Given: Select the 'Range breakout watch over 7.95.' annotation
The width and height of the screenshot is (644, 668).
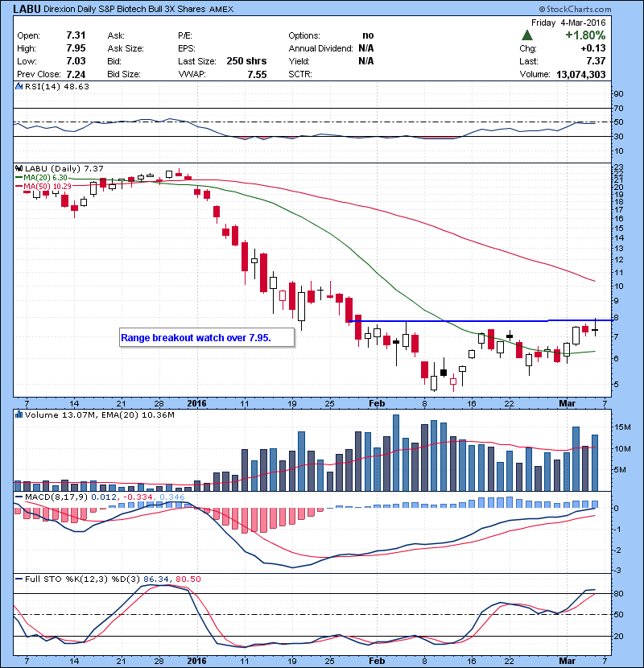Looking at the screenshot, I should click(207, 338).
